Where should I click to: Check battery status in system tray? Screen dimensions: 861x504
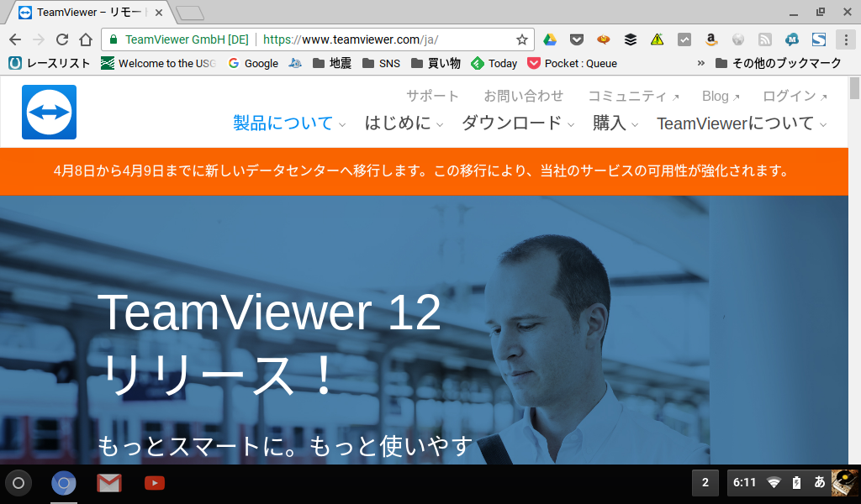797,483
